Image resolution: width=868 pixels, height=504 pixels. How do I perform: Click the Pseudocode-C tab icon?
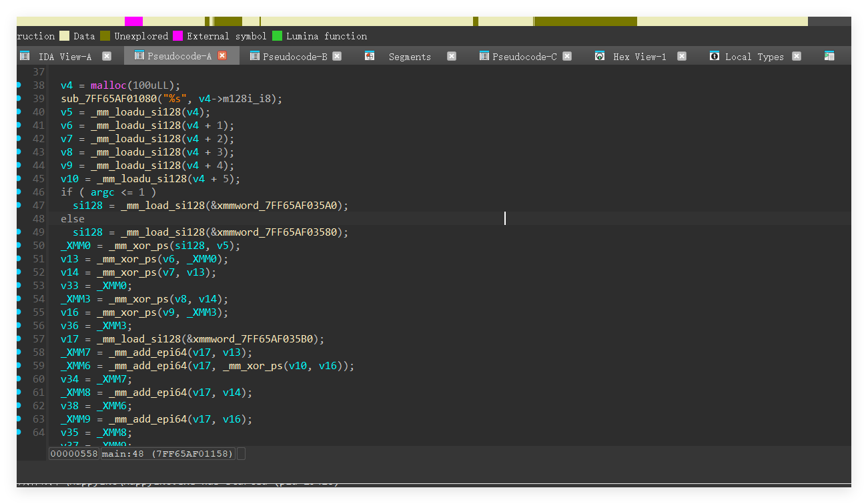pyautogui.click(x=484, y=56)
